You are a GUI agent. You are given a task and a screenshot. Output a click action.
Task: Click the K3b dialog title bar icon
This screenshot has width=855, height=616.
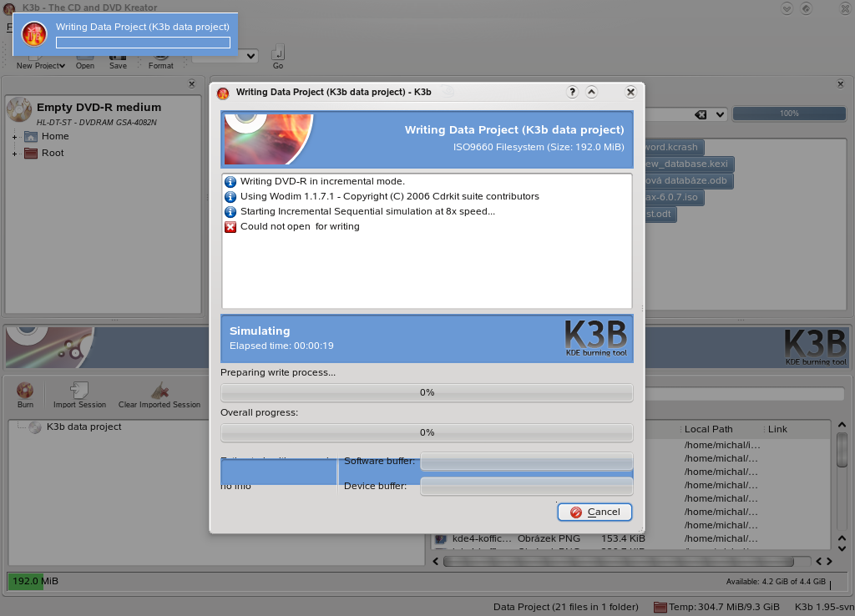223,93
